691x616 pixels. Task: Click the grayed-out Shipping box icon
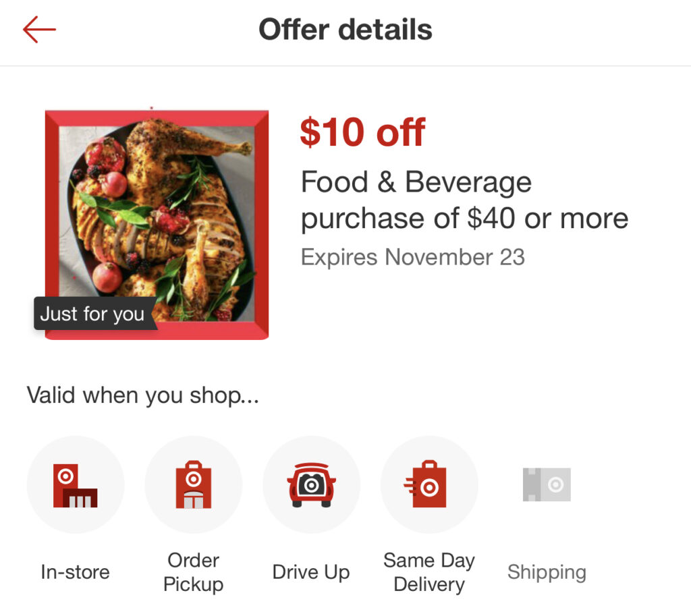(547, 484)
